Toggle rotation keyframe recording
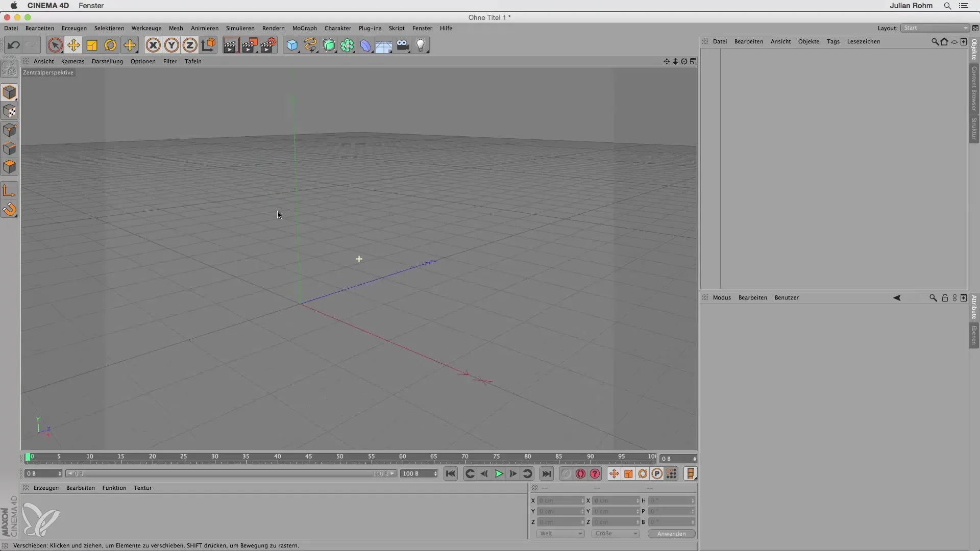 coord(643,474)
